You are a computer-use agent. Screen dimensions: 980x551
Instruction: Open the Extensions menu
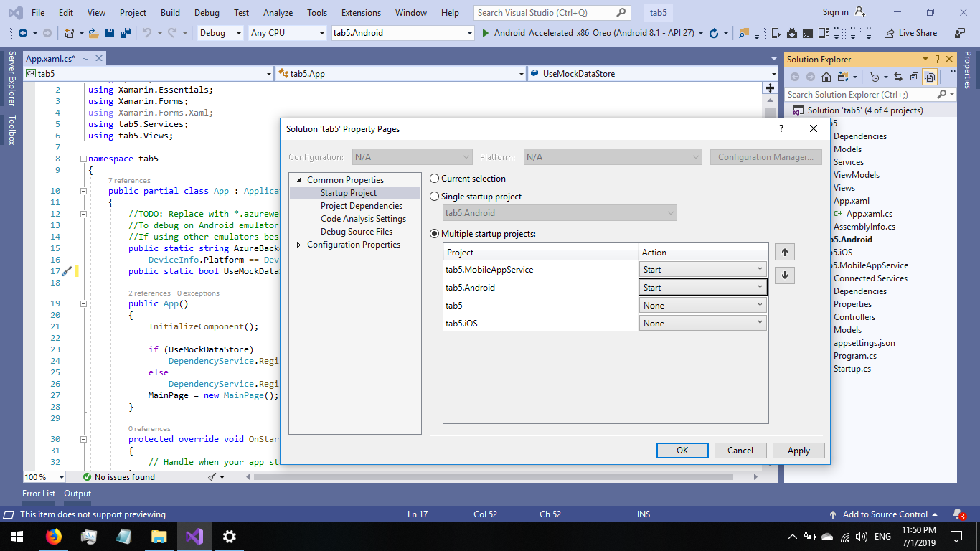[x=361, y=12]
